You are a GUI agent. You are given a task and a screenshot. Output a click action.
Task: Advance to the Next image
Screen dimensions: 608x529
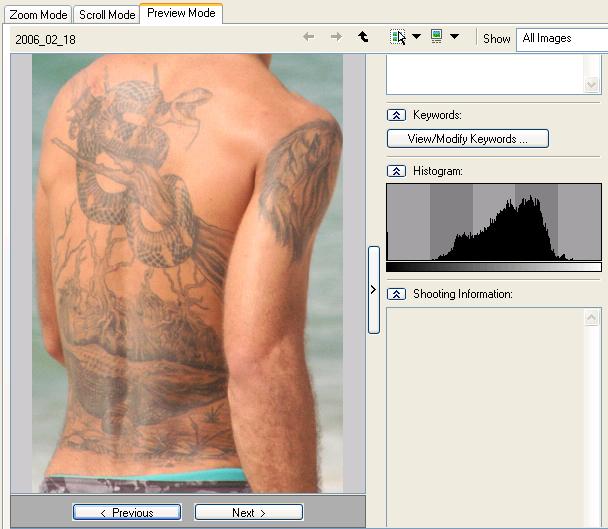[x=248, y=512]
